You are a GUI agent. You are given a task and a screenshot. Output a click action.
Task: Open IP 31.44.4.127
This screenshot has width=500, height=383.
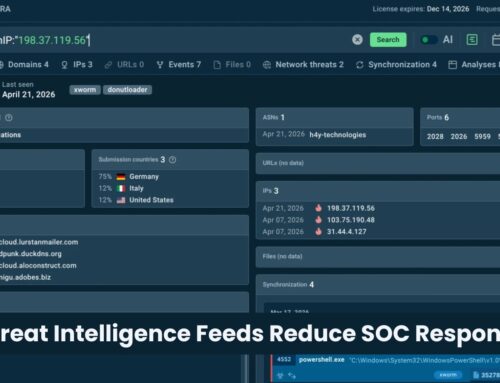pyautogui.click(x=347, y=232)
